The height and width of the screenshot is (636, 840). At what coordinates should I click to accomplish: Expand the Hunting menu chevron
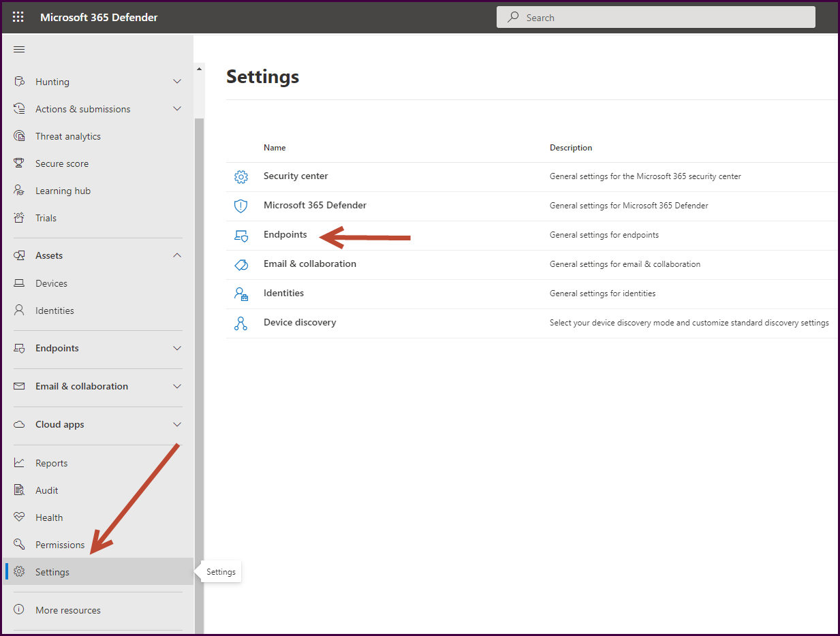pyautogui.click(x=177, y=82)
